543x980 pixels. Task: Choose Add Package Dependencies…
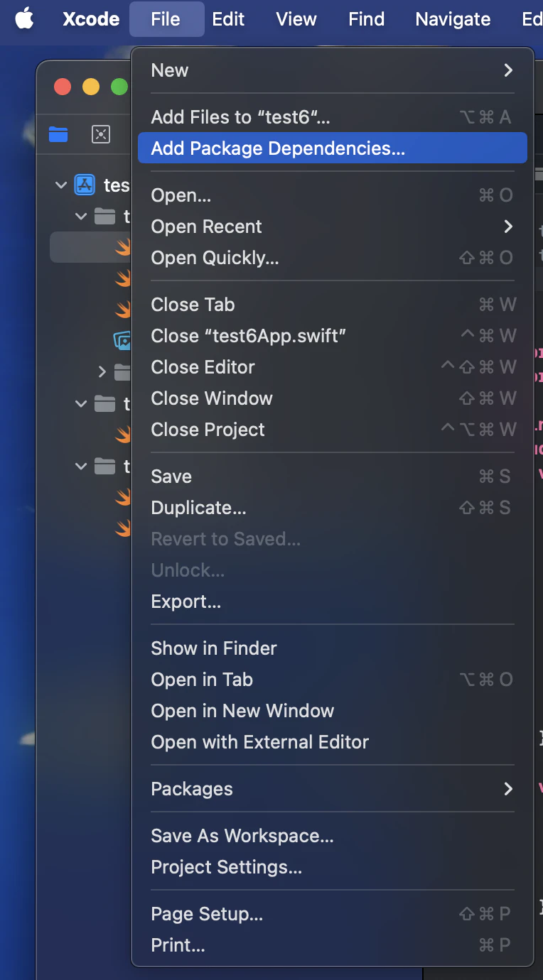(x=333, y=148)
